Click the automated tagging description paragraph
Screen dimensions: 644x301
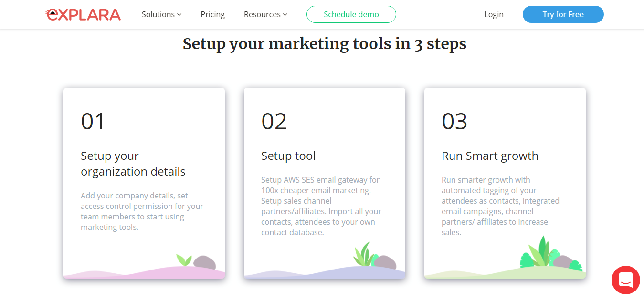tap(500, 206)
